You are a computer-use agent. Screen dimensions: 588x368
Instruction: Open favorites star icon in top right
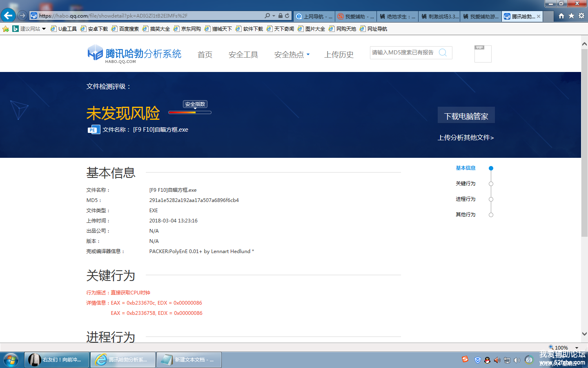click(x=571, y=16)
